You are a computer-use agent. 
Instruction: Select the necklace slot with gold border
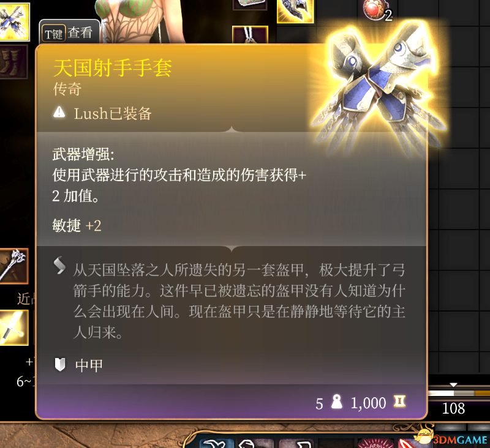250,34
